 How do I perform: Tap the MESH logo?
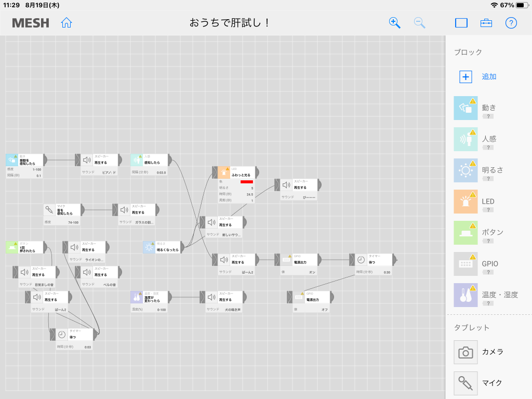coord(31,23)
